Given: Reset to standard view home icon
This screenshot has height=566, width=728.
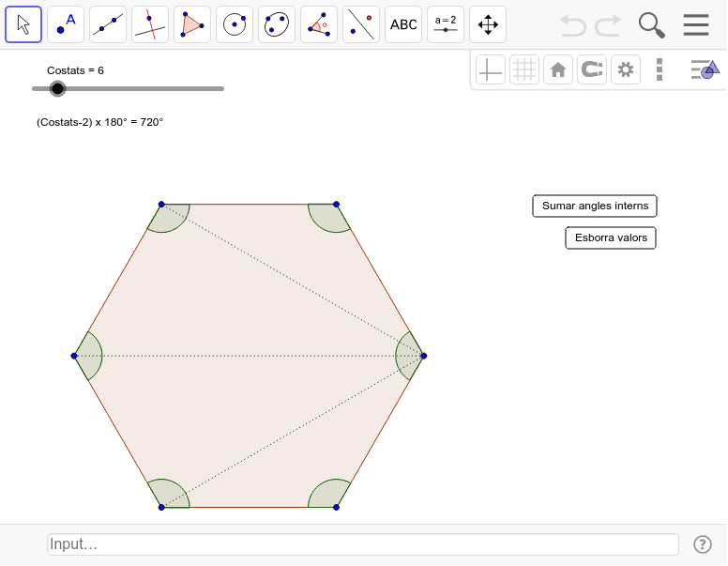Looking at the screenshot, I should coord(558,69).
